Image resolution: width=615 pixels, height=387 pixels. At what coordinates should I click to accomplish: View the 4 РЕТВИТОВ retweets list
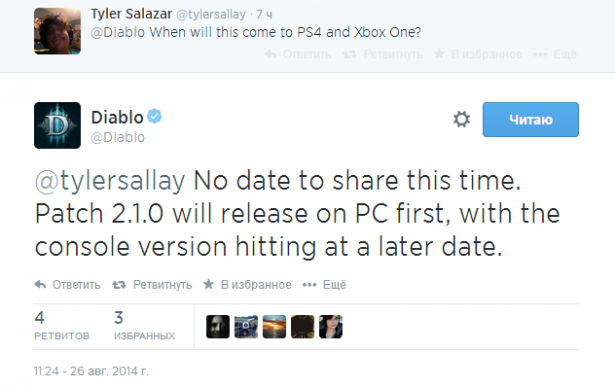[x=62, y=325]
